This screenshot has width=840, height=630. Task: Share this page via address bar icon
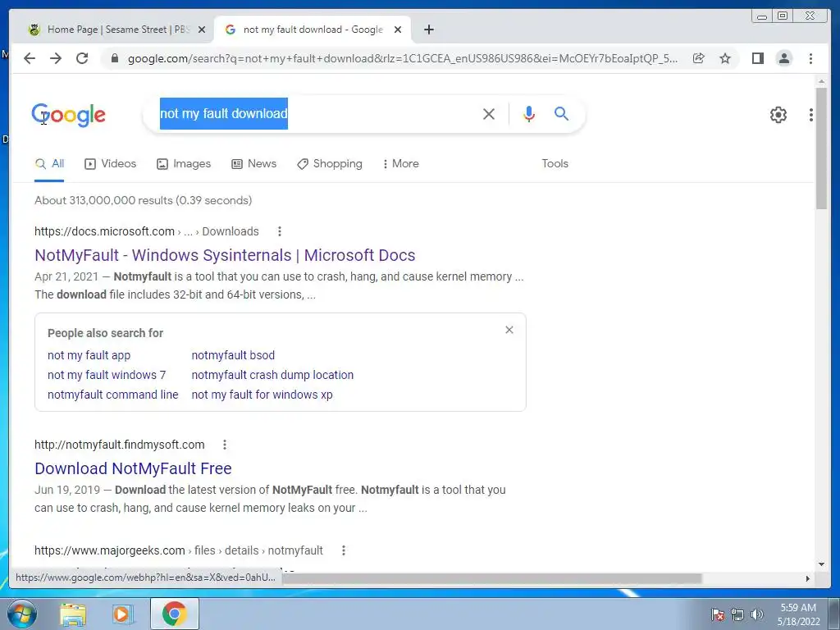tap(699, 58)
